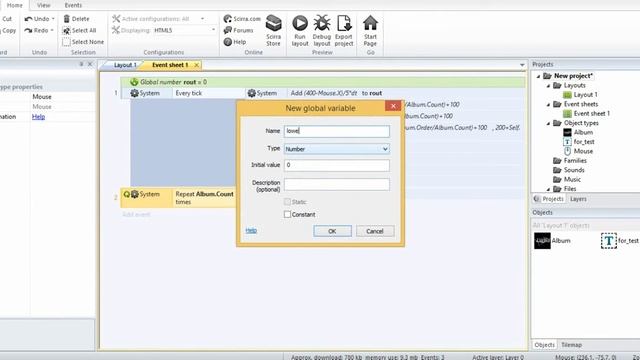The image size is (640, 360).
Task: Open the tab list dropdown arrow
Action: click(522, 65)
